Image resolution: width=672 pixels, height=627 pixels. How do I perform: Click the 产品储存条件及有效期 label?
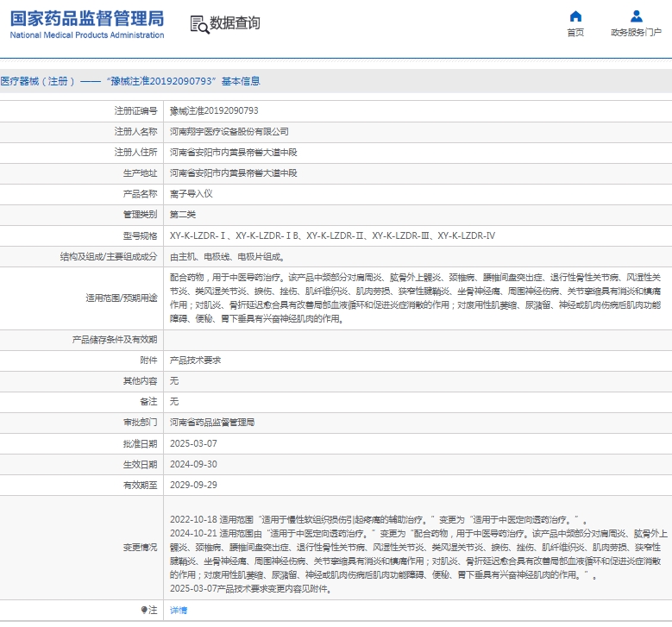pos(115,340)
